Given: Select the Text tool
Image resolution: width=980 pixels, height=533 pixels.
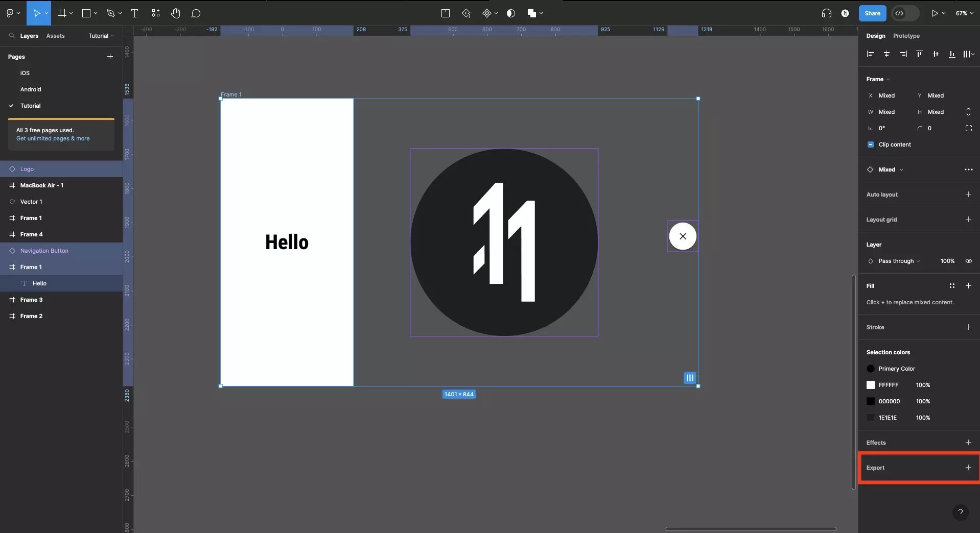Looking at the screenshot, I should [134, 13].
